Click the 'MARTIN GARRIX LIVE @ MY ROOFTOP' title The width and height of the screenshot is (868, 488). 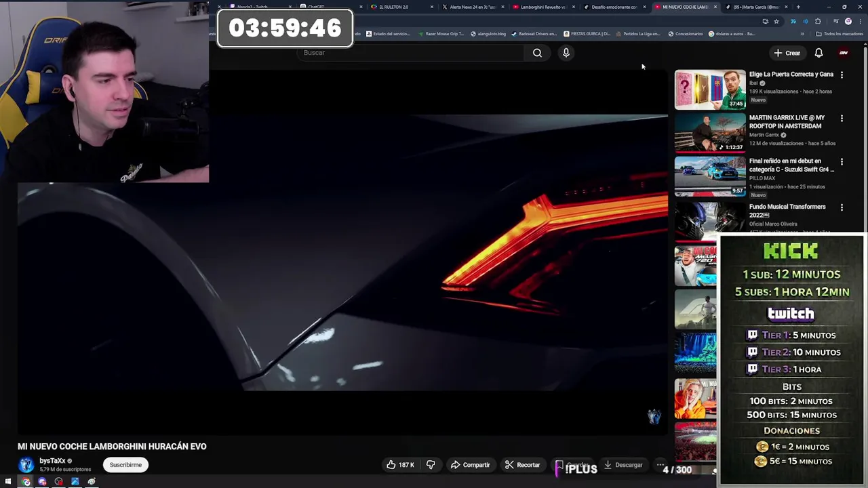click(787, 122)
